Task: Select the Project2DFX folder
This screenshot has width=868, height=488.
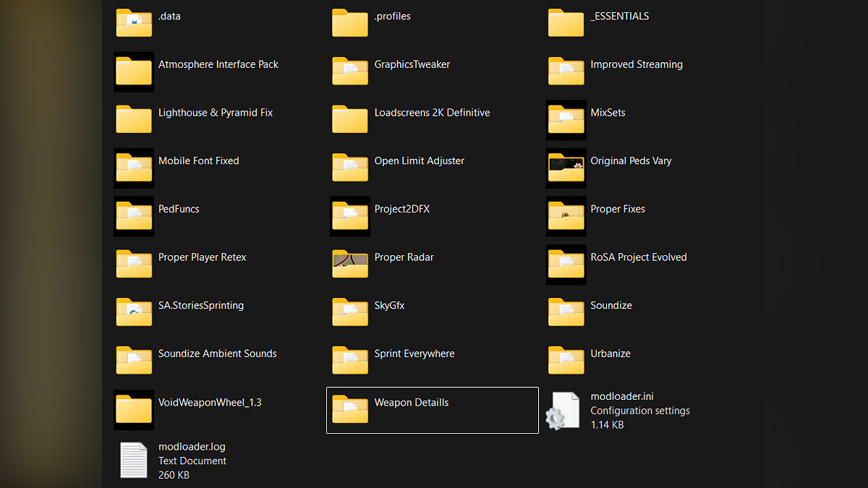Action: point(401,209)
